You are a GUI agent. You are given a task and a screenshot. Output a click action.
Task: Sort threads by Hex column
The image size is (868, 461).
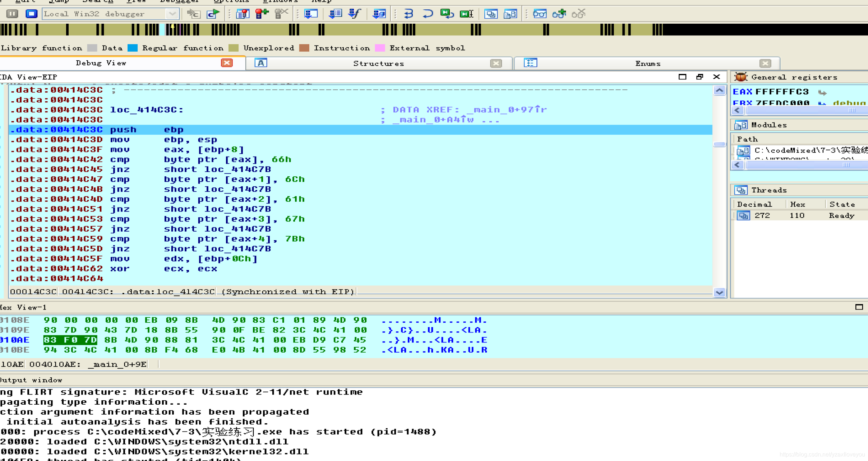click(x=805, y=204)
